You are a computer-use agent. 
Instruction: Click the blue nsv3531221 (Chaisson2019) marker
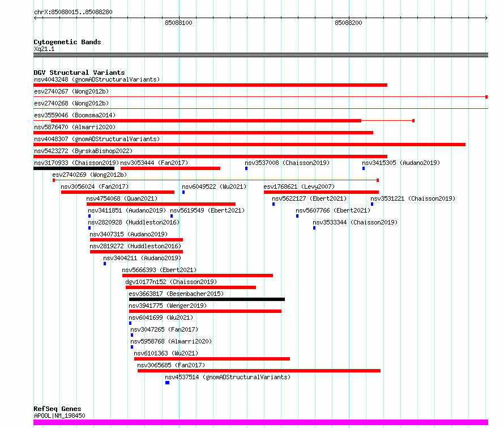coord(372,204)
